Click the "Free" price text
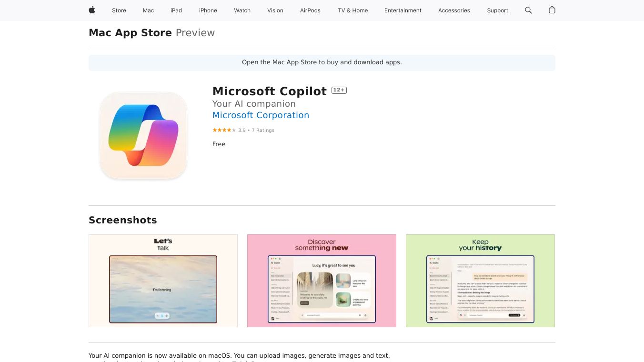Viewport: 644px width, 362px height. point(219,144)
